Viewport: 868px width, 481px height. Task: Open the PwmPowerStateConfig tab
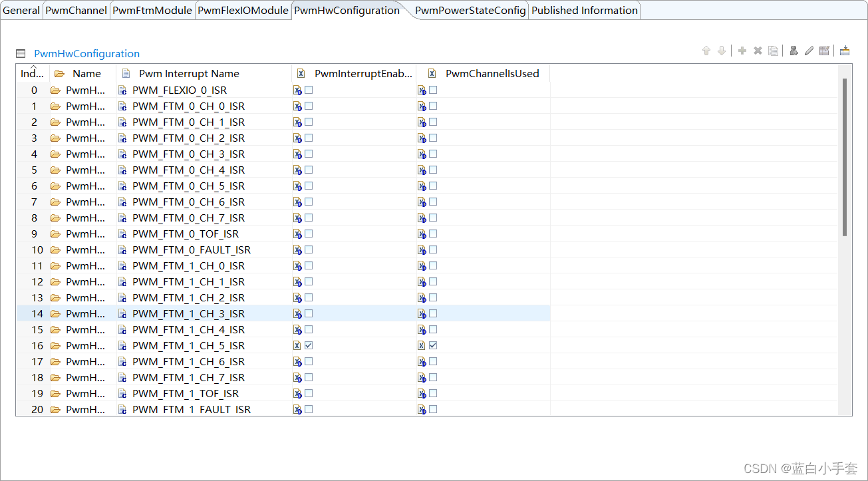tap(470, 11)
